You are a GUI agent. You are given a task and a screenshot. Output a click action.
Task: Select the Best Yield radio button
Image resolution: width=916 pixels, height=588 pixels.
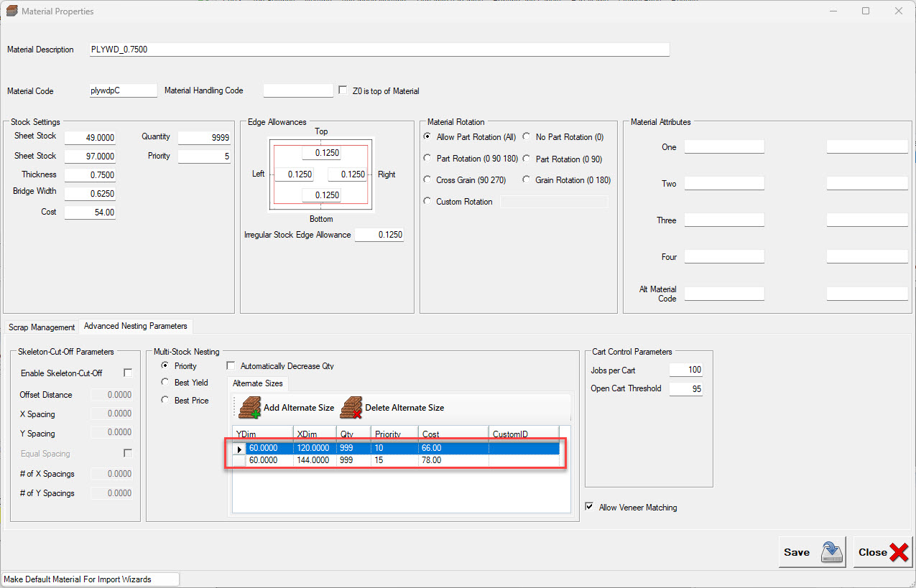tap(166, 382)
